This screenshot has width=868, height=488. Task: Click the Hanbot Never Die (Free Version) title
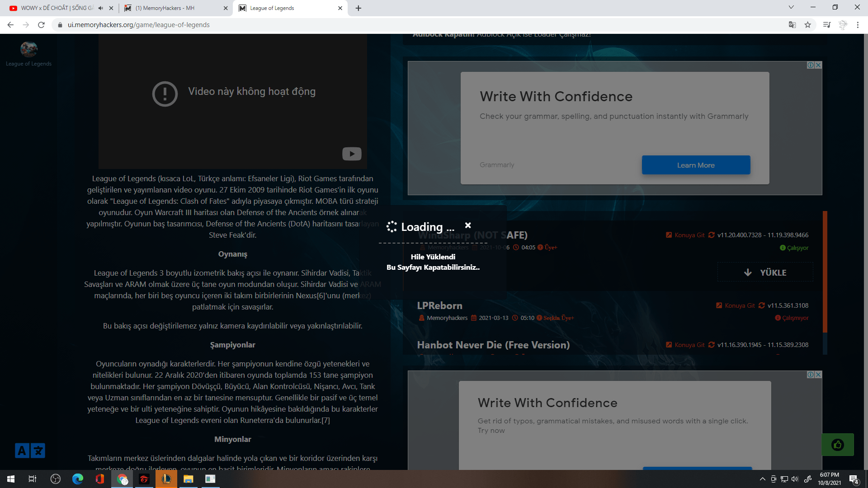coord(493,345)
